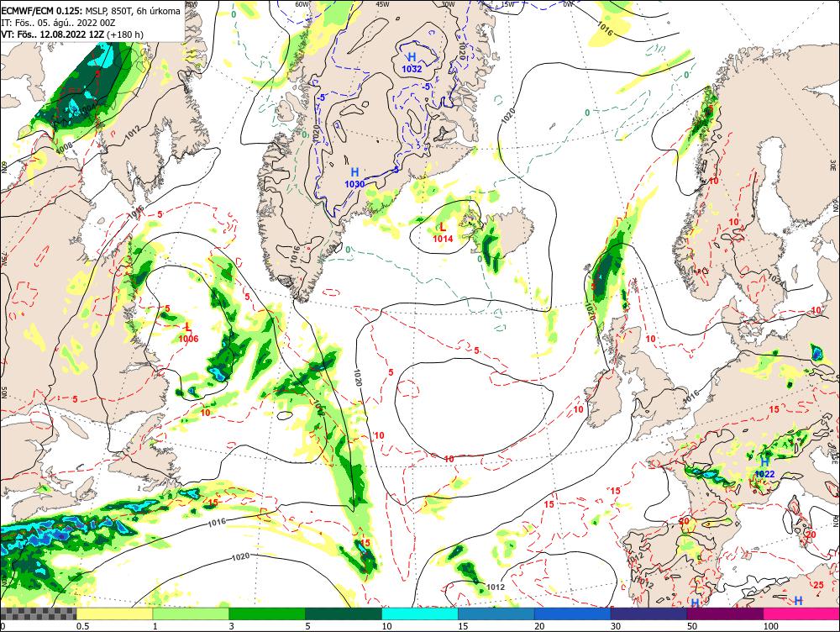The image size is (840, 632).
Task: Click the init time line 'IT: Fös.. 05. ágú.. 2022 00Z'
Action: (58, 23)
